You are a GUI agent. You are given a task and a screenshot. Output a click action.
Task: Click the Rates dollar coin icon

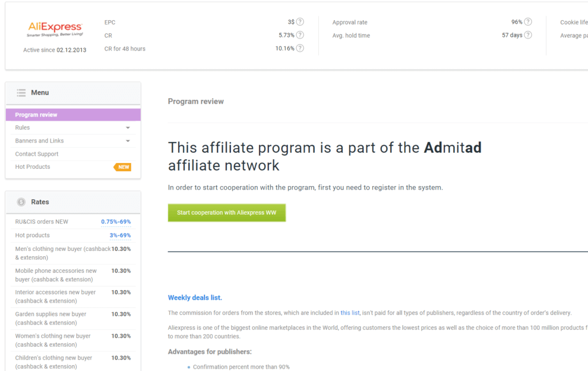(21, 202)
